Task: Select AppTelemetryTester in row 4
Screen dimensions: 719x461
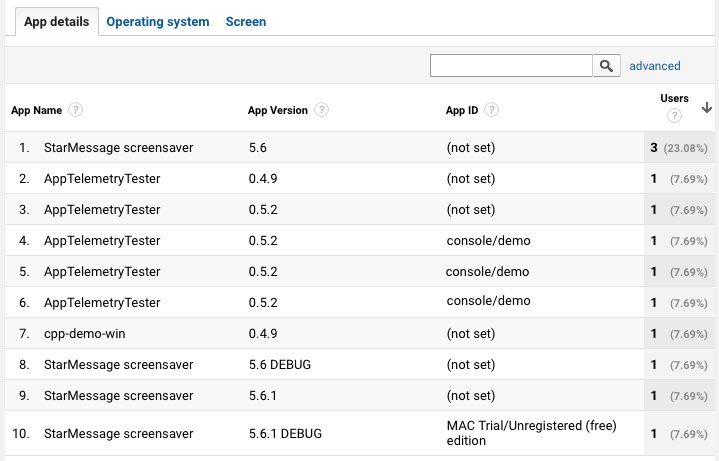Action: pyautogui.click(x=102, y=240)
